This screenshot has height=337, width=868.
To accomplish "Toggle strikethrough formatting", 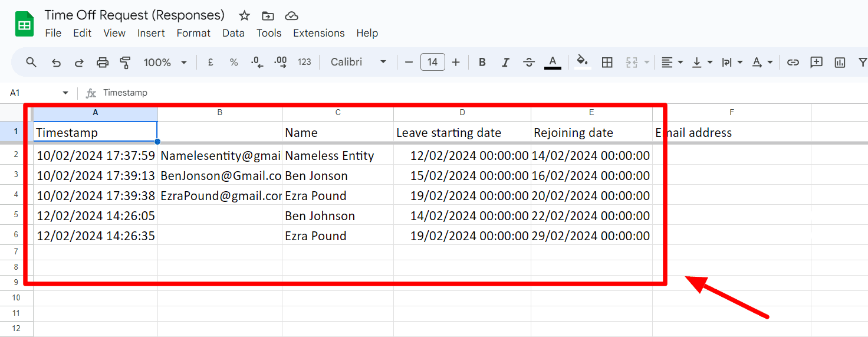I will pos(529,62).
